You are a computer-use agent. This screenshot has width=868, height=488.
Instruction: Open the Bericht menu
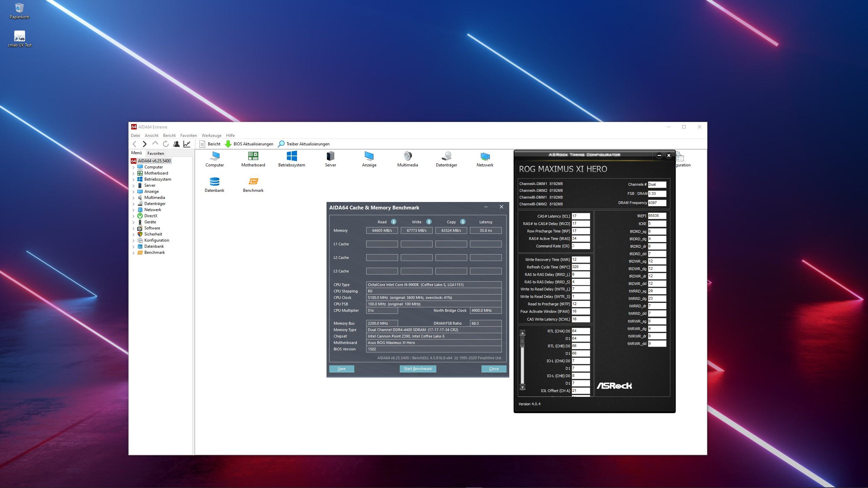click(x=169, y=135)
